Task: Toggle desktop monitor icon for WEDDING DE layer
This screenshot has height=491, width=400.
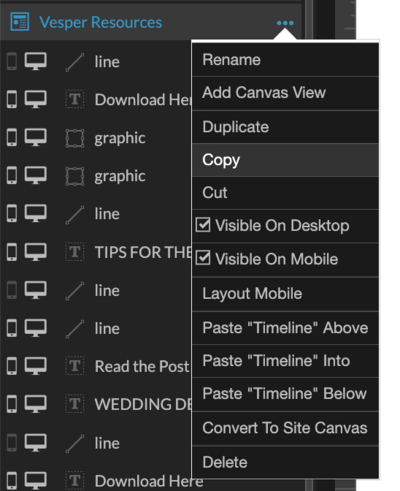Action: tap(36, 404)
